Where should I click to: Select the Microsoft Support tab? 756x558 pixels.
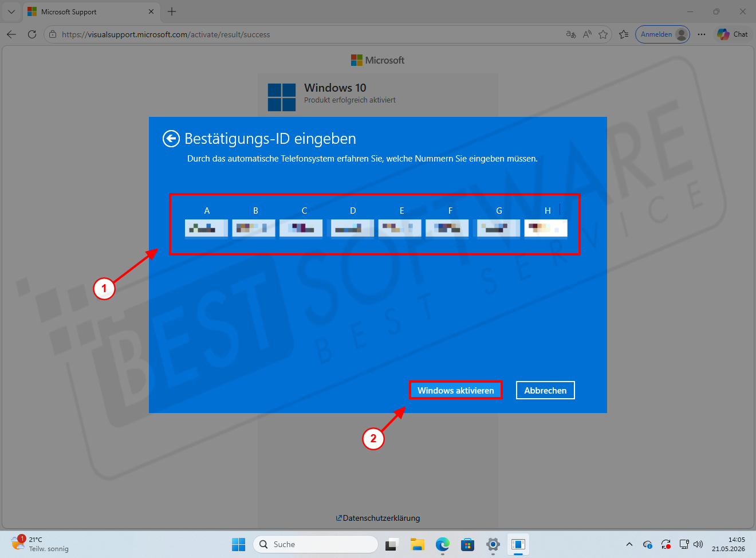click(x=90, y=11)
